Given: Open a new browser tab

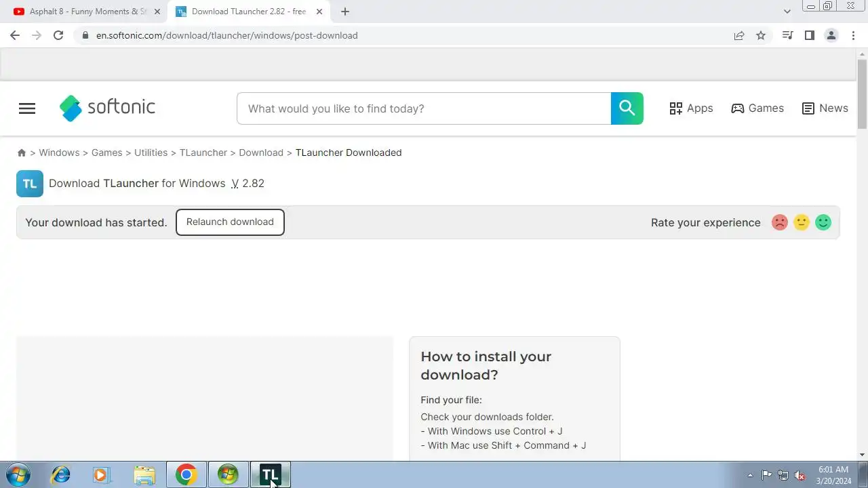Looking at the screenshot, I should click(345, 12).
